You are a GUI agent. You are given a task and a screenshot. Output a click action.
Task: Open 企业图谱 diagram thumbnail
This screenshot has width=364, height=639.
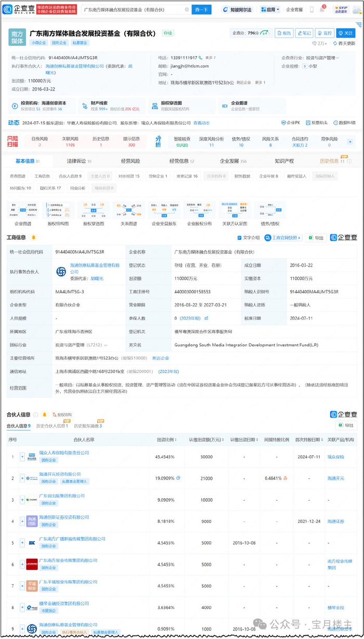point(22,210)
